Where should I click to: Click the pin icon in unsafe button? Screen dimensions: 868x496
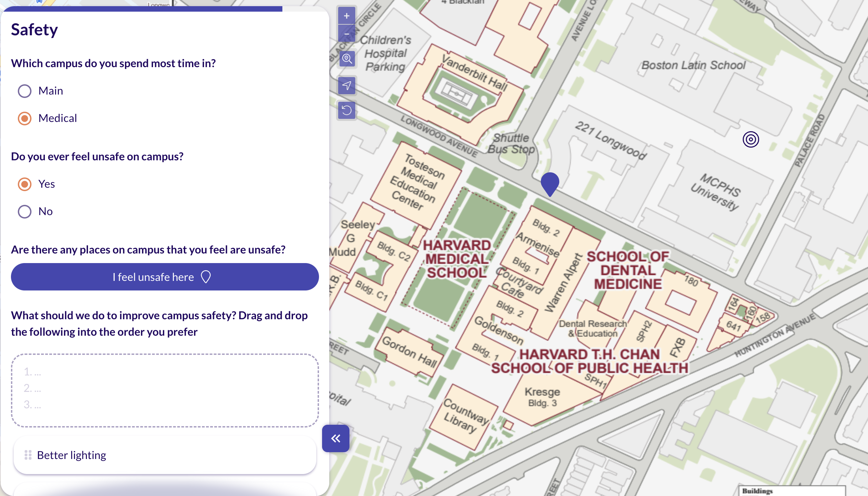click(206, 277)
